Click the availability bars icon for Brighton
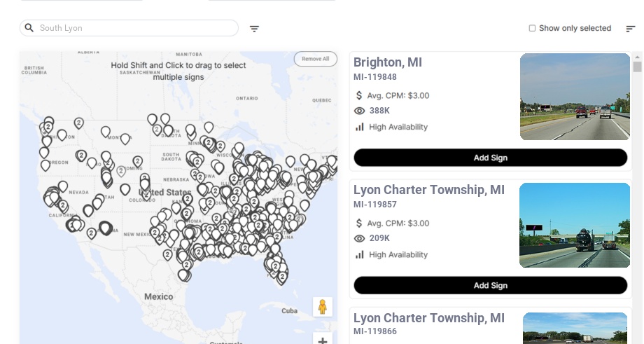 [360, 127]
